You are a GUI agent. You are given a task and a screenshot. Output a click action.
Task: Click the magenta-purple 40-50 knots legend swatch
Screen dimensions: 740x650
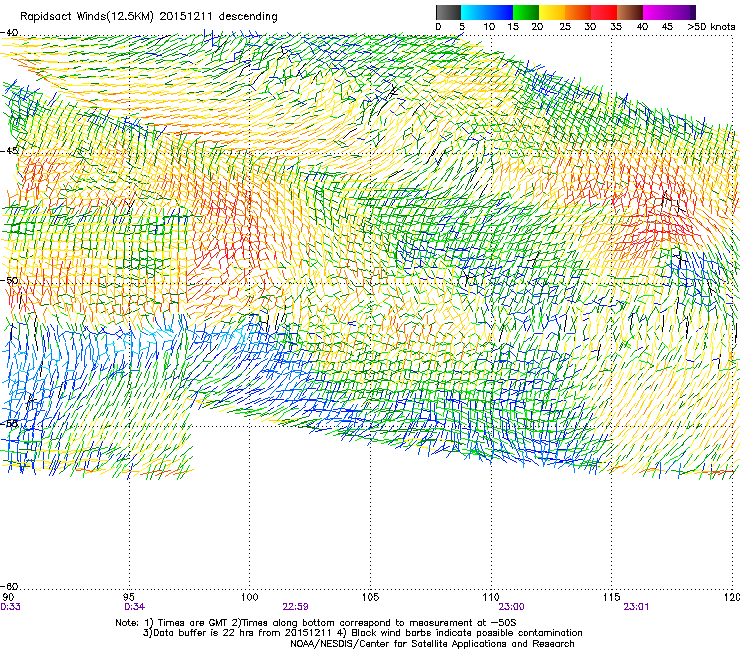[669, 12]
